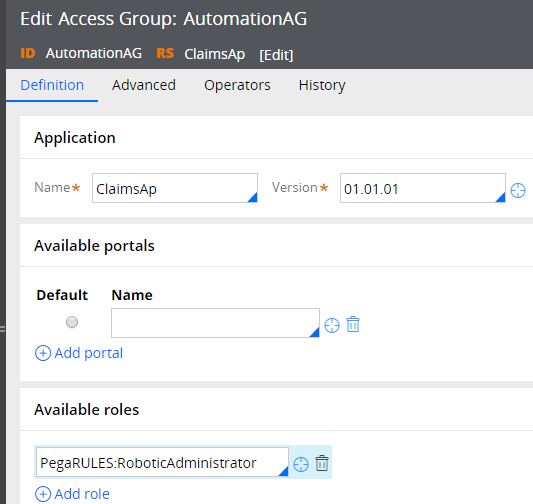Screen dimensions: 533x504
Task: Expand the portal Name autocomplete arrow
Action: pyautogui.click(x=314, y=332)
